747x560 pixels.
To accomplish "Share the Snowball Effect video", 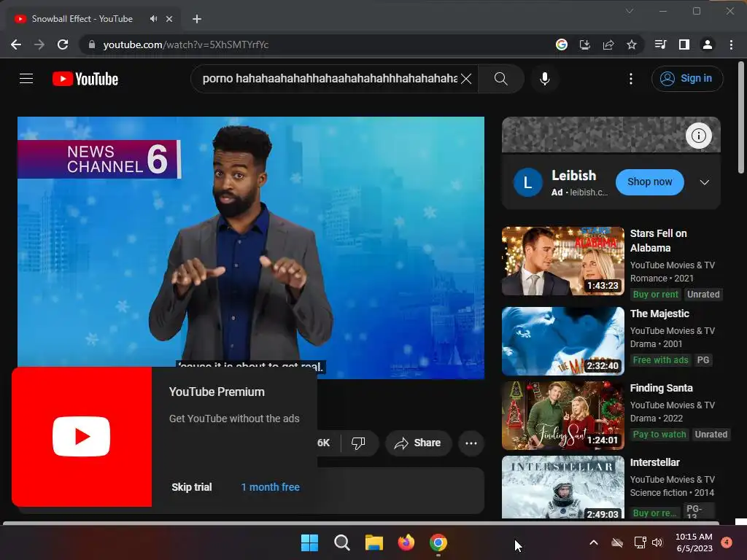I will pyautogui.click(x=417, y=443).
